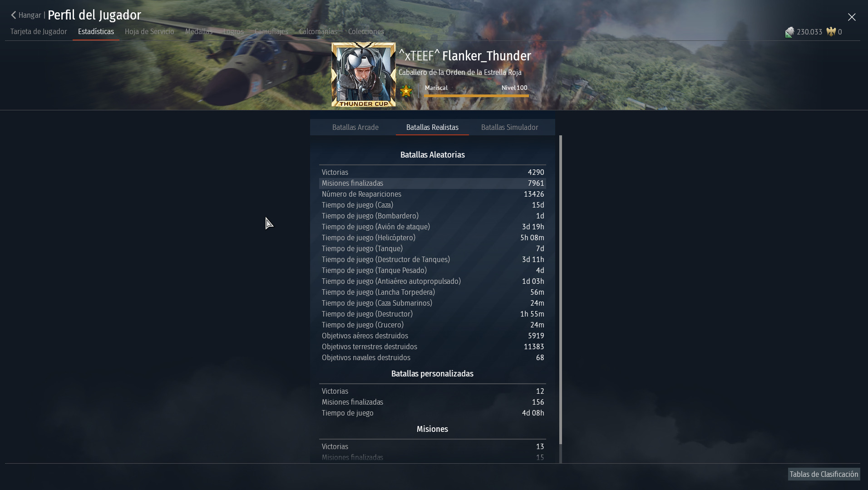The width and height of the screenshot is (868, 490).
Task: Switch to Hoja de Servicio tab
Action: click(149, 32)
